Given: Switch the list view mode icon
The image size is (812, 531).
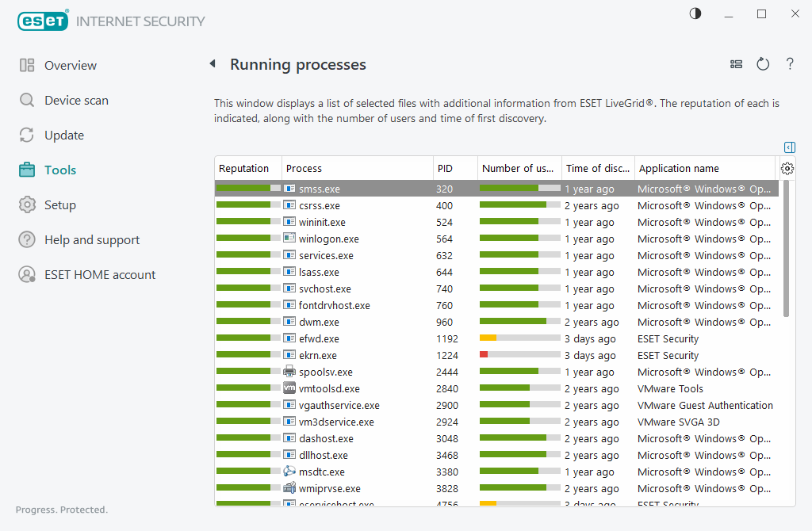Looking at the screenshot, I should tap(736, 64).
